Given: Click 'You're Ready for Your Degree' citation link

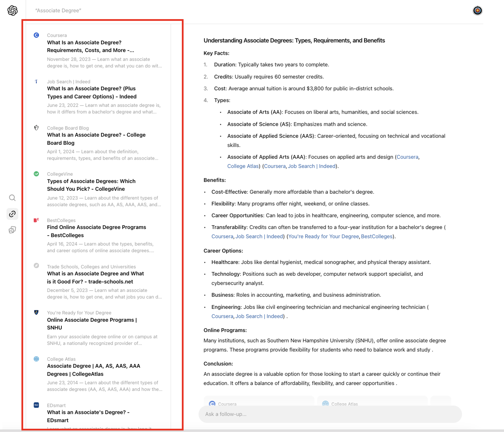Looking at the screenshot, I should 323,236.
